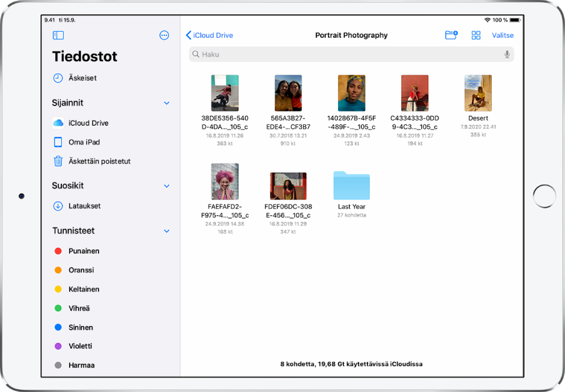Select iCloud Drive in the sidebar

coord(88,123)
